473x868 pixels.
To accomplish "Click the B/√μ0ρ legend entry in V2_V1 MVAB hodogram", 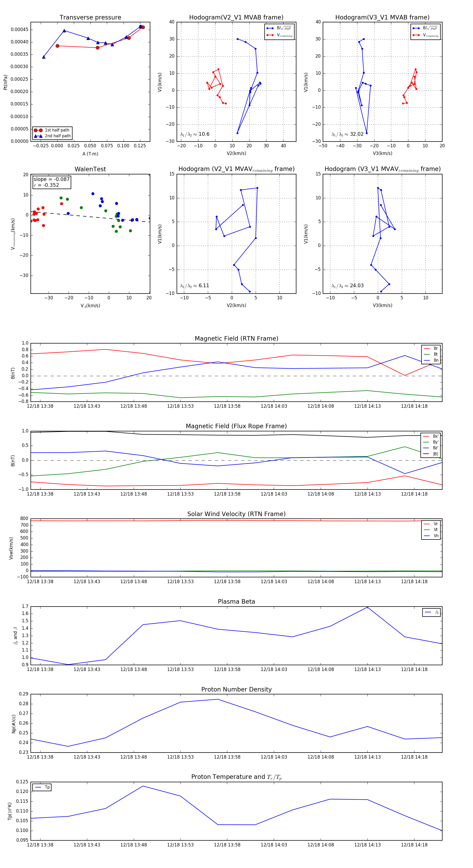I will 279,28.
